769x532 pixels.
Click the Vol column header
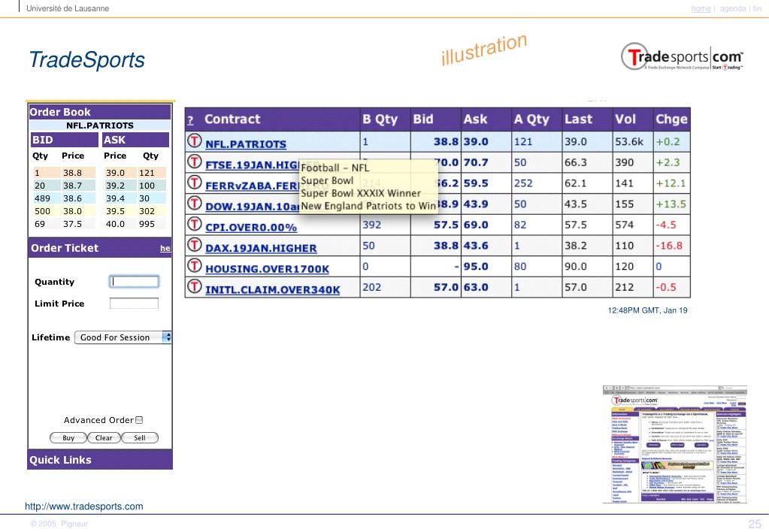tap(625, 119)
